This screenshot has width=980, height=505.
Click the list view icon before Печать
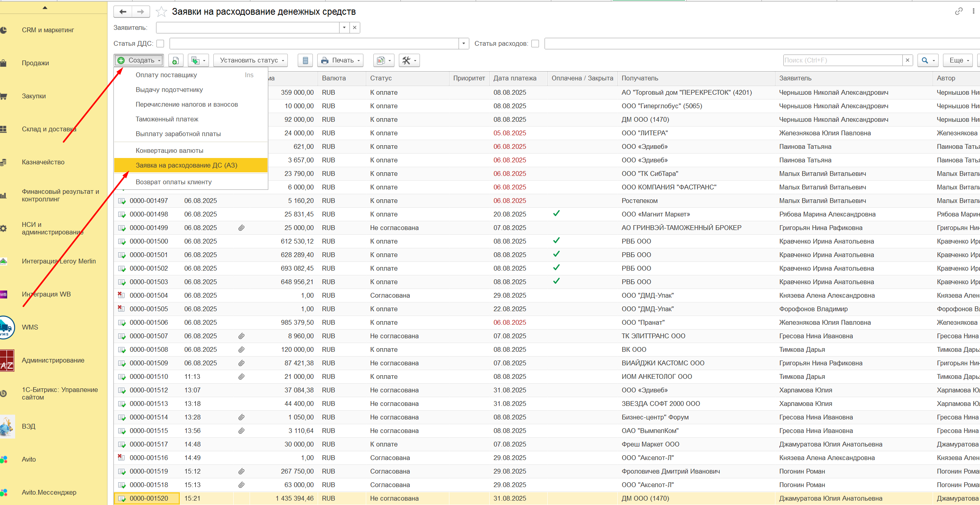click(x=305, y=60)
